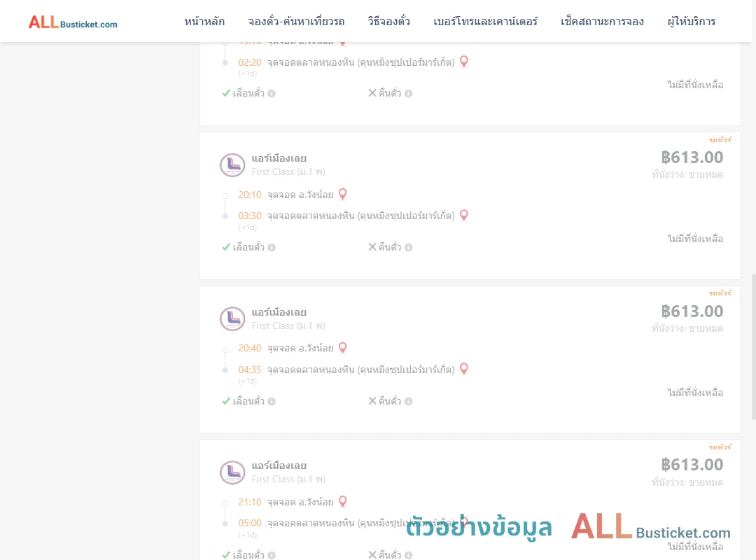Open จองตั๋ว-ค้นหาเที่ยวรถ navigation item
756x560 pixels.
296,22
